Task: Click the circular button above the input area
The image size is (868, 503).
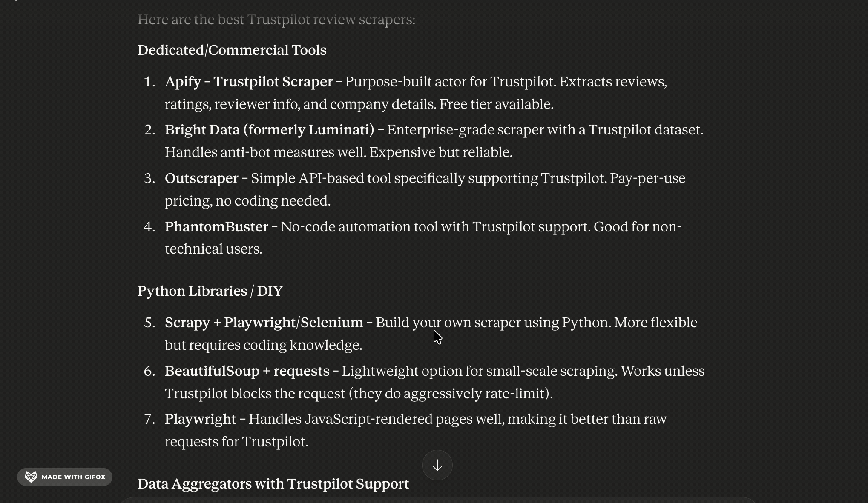Action: (x=437, y=465)
